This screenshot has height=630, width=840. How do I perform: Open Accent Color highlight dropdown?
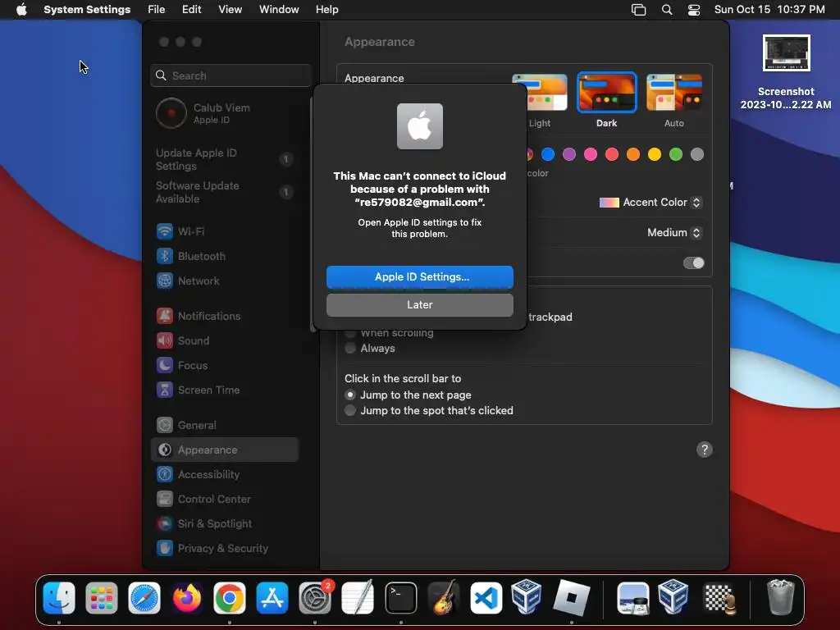coord(651,203)
